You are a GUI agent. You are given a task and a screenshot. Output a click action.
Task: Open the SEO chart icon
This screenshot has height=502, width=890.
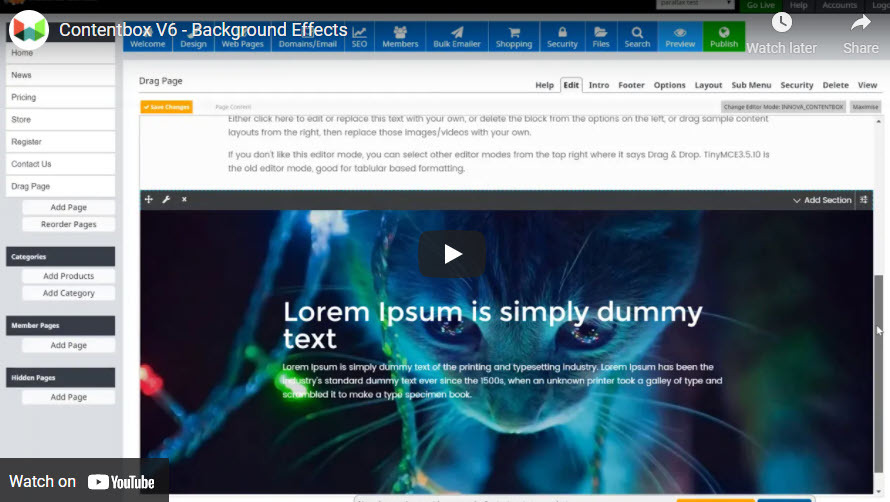click(x=359, y=32)
